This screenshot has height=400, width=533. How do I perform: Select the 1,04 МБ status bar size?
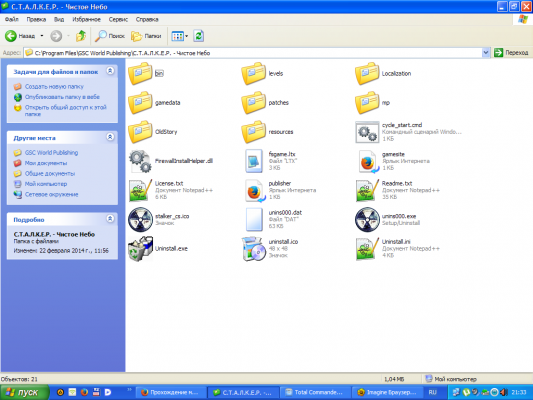click(x=394, y=379)
